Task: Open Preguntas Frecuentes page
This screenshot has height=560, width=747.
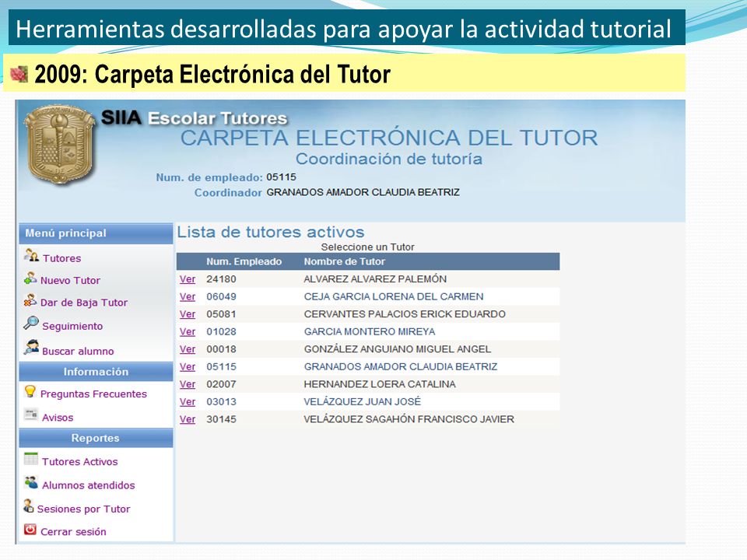Action: click(93, 394)
